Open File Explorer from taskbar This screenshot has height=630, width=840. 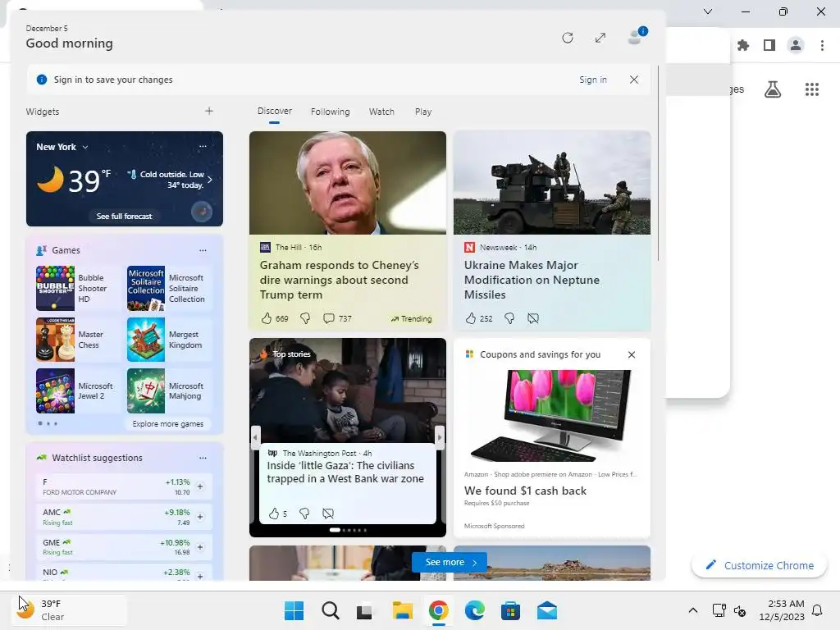(402, 610)
